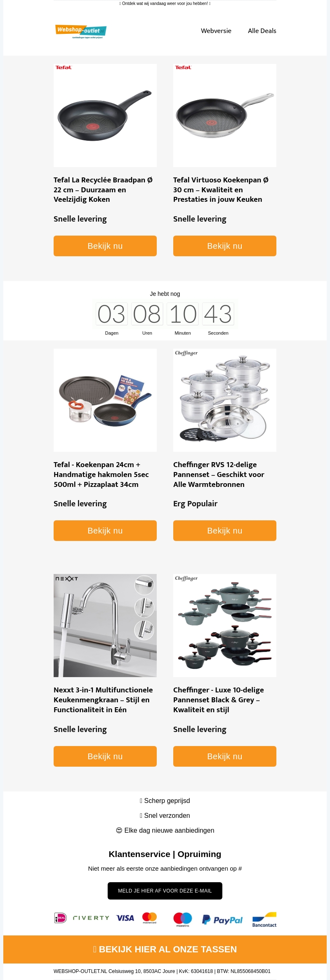Click the Visa payment icon
The height and width of the screenshot is (980, 330).
[125, 918]
